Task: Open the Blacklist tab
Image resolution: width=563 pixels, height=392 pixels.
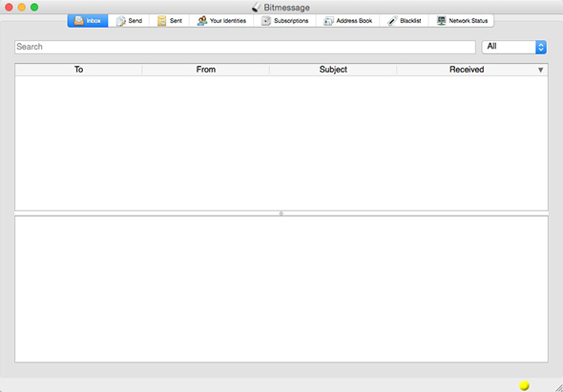Action: click(x=404, y=21)
